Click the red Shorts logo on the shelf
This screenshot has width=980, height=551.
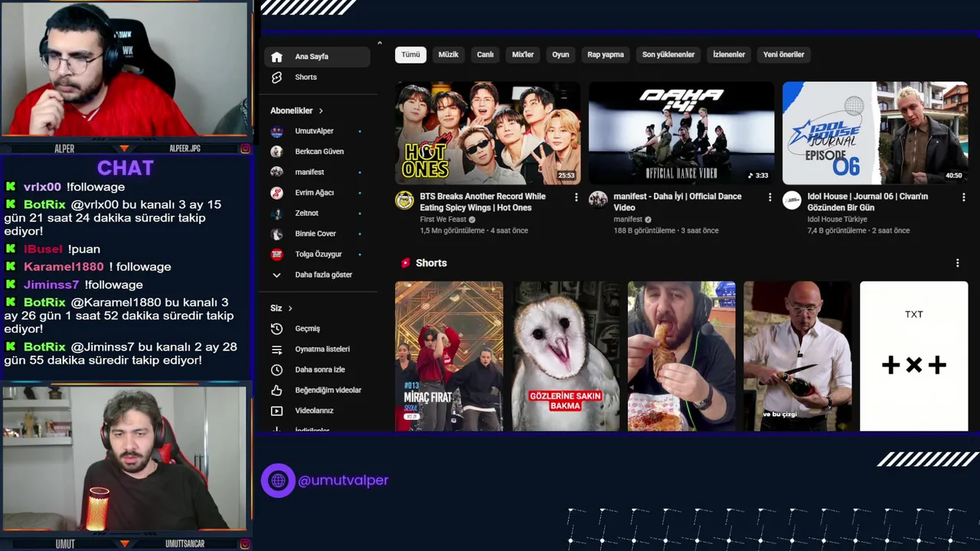[x=405, y=263]
